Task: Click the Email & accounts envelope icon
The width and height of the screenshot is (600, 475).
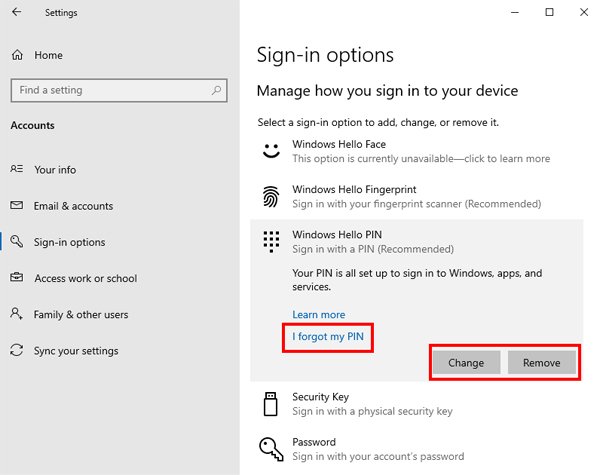Action: click(17, 206)
